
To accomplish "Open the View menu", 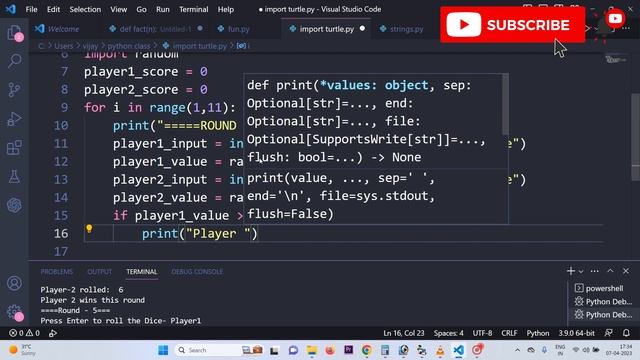I will pyautogui.click(x=118, y=9).
